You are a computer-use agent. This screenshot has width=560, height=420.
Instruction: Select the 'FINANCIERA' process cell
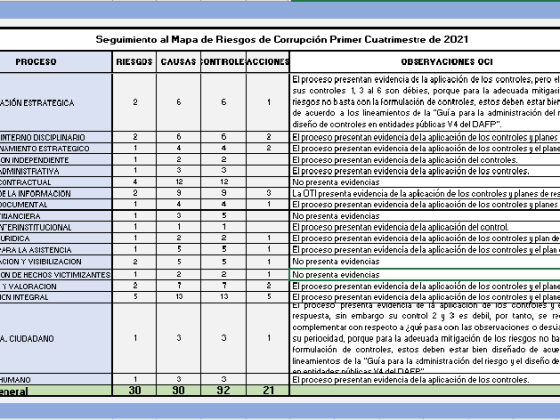pyautogui.click(x=56, y=216)
